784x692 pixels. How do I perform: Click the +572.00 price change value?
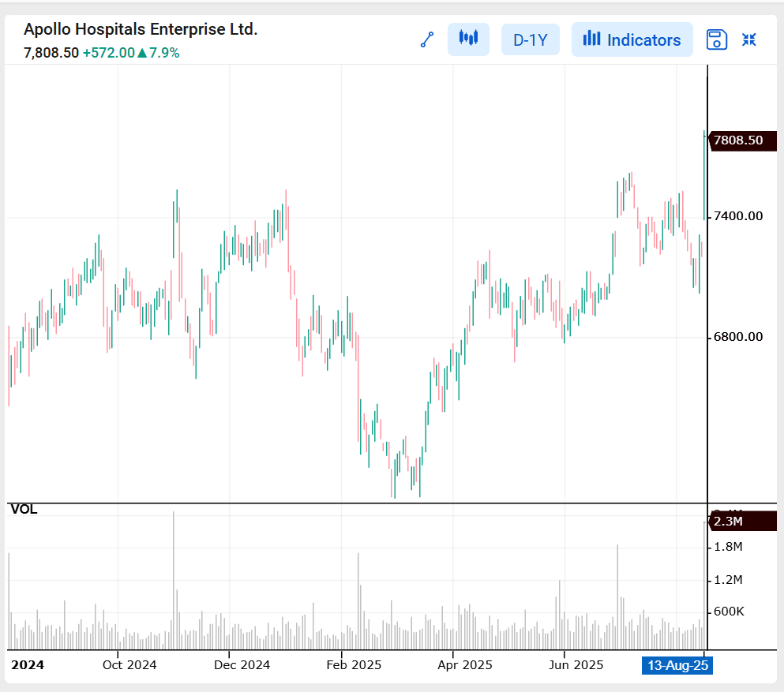(x=108, y=53)
